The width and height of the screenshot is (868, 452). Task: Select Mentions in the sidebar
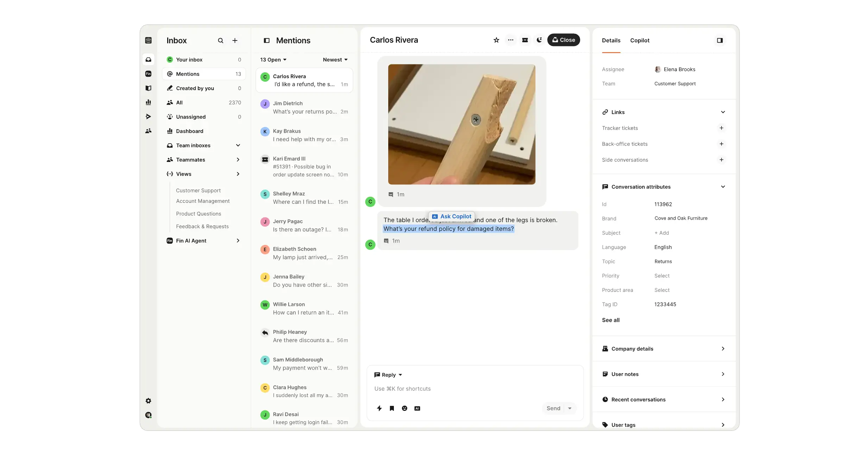[x=204, y=74]
